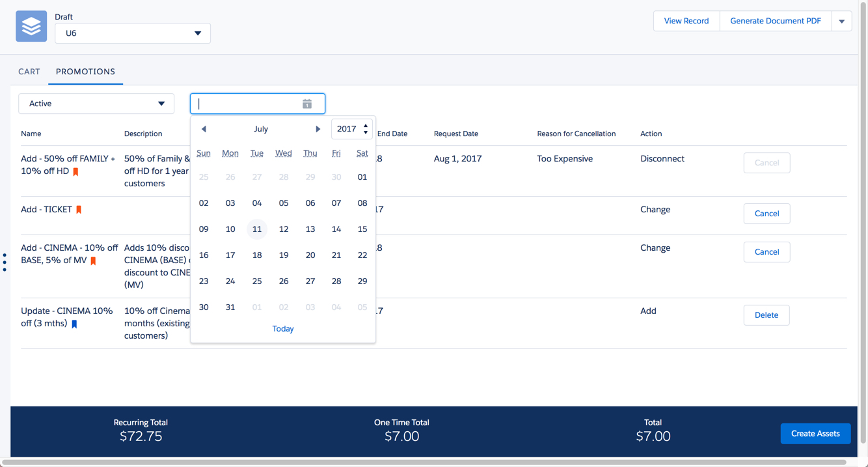The image size is (868, 467).
Task: Click the Reason for Cancellation header
Action: click(x=576, y=134)
